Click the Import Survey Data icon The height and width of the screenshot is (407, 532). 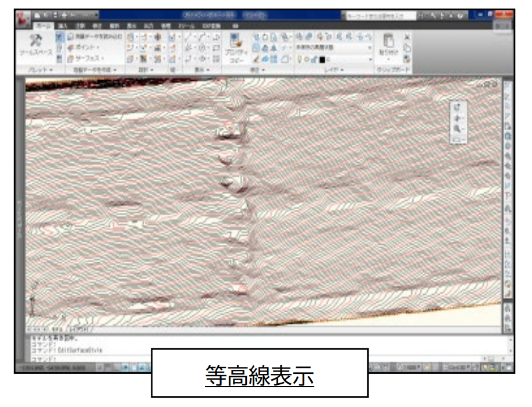[70, 37]
